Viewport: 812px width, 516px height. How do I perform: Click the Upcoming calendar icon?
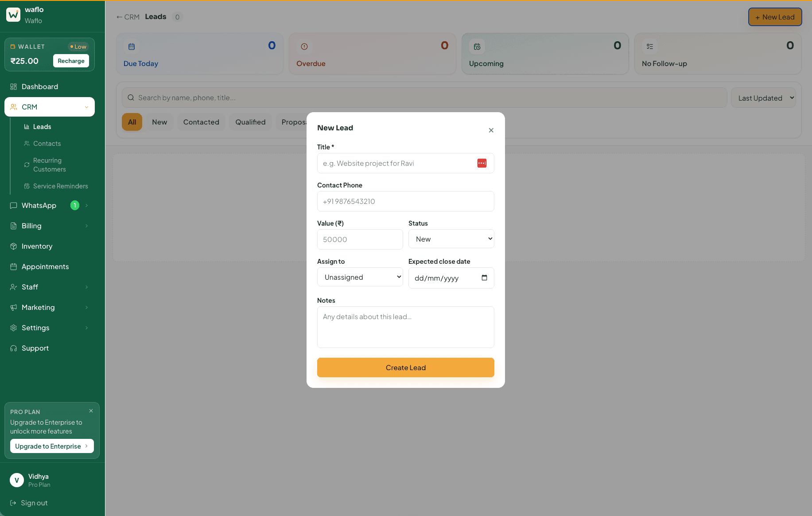pyautogui.click(x=477, y=47)
